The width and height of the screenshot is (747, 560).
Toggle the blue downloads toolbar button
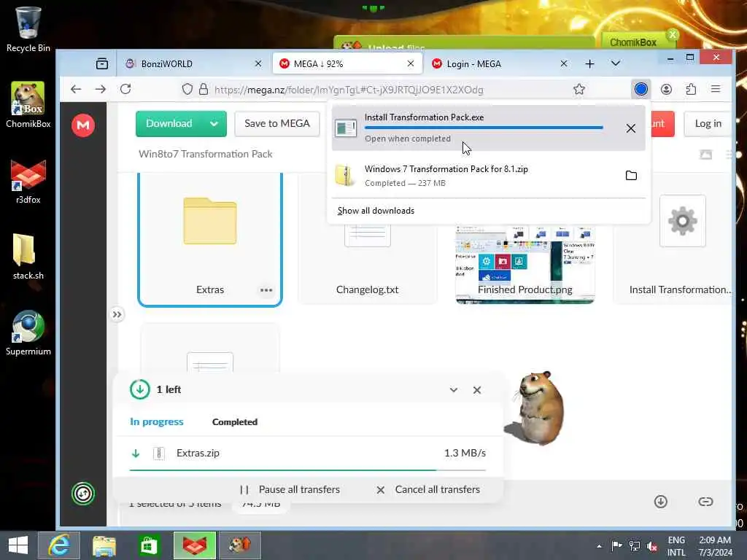tap(640, 89)
